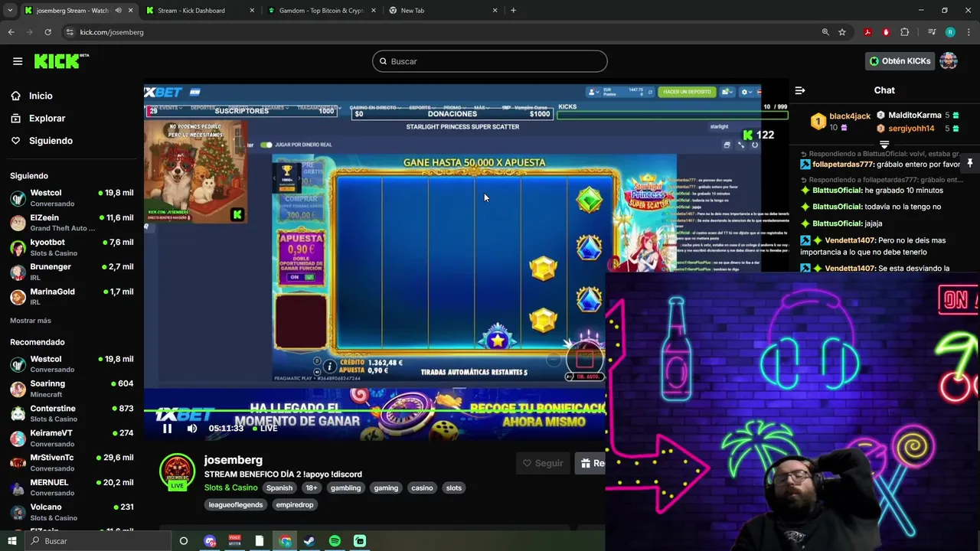The height and width of the screenshot is (551, 980).
Task: Follow josemberg with the Seguir button
Action: pos(543,463)
